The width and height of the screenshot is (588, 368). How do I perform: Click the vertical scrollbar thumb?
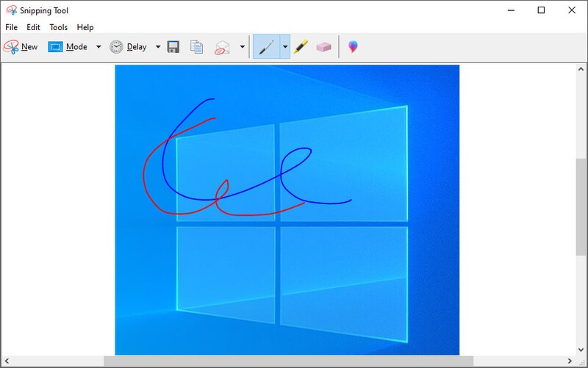(581, 207)
